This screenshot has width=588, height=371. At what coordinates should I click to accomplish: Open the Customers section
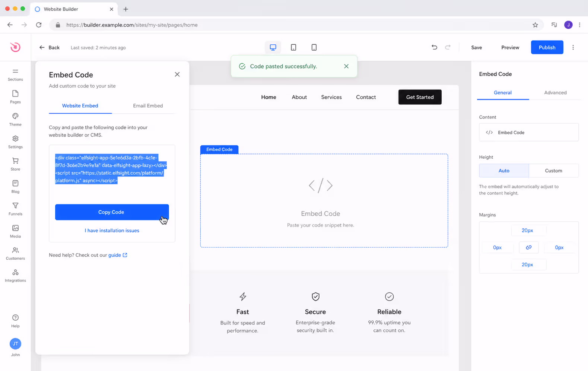tap(15, 253)
